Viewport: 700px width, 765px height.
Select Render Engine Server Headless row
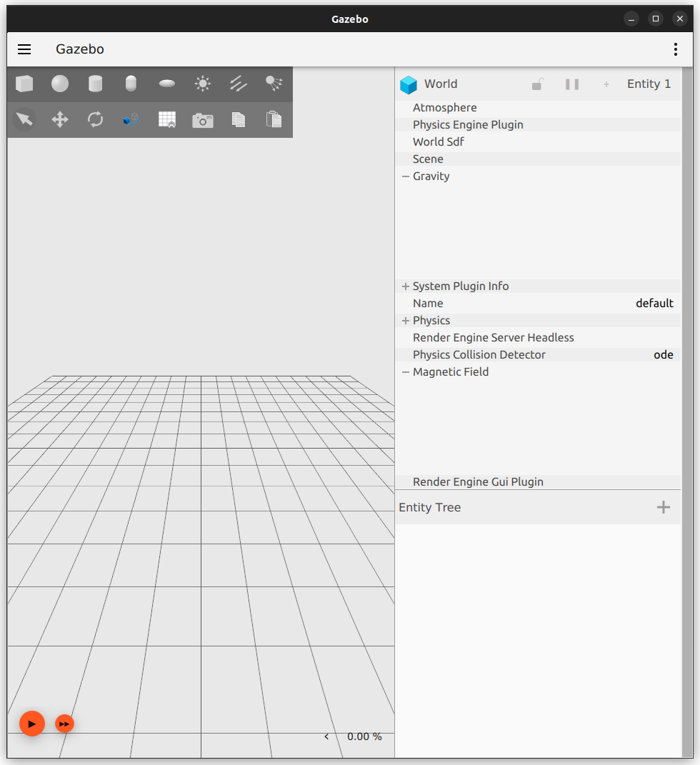[538, 338]
